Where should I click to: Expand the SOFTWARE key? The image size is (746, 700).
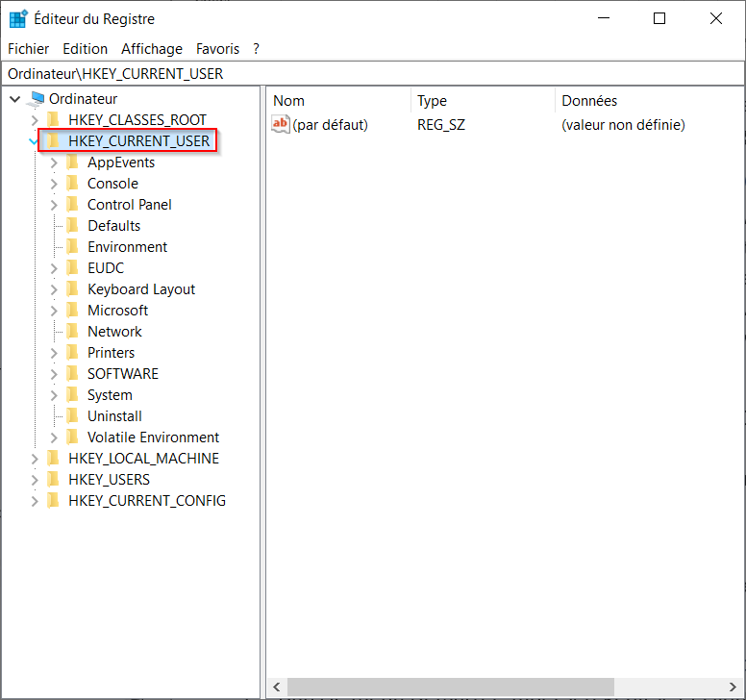[x=54, y=374]
